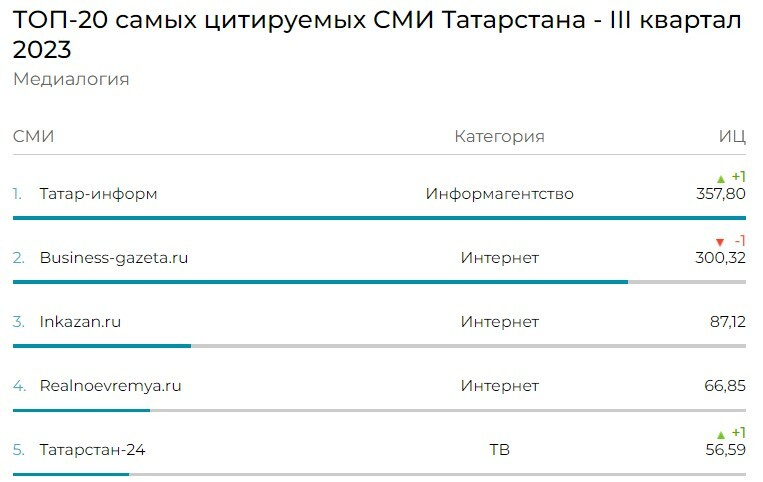Click the Медиалогия source subtitle
The image size is (763, 482).
point(71,79)
